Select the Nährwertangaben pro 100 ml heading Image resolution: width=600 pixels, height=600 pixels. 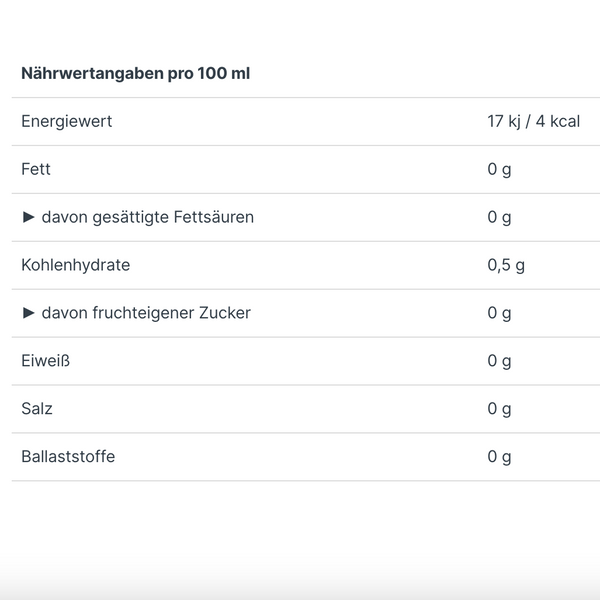pos(135,73)
